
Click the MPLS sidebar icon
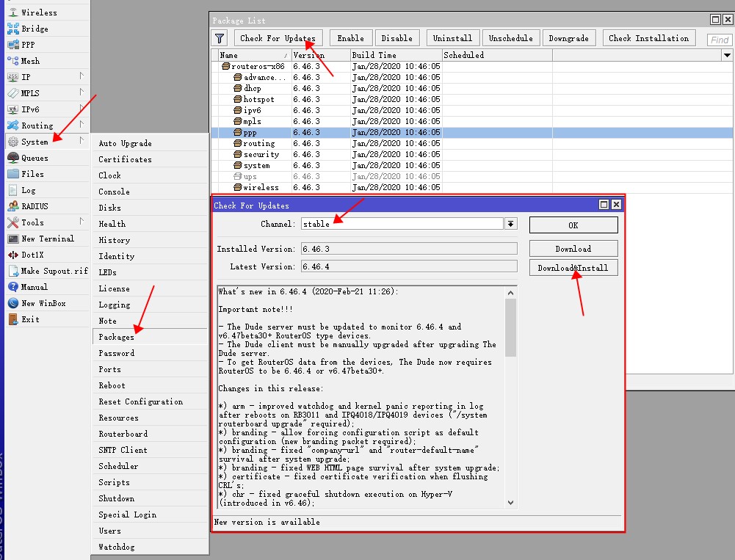click(x=13, y=93)
